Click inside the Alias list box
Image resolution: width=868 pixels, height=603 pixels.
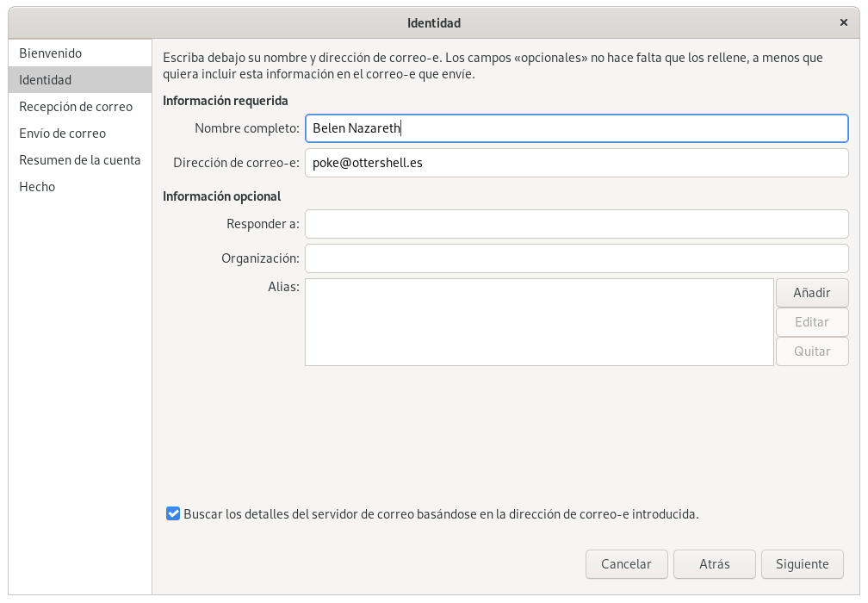pyautogui.click(x=539, y=321)
